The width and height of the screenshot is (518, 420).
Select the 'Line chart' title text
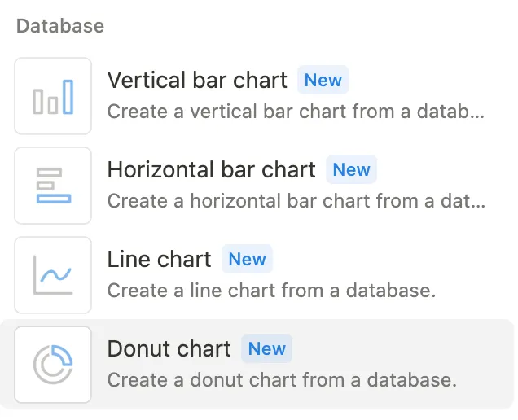click(x=159, y=260)
